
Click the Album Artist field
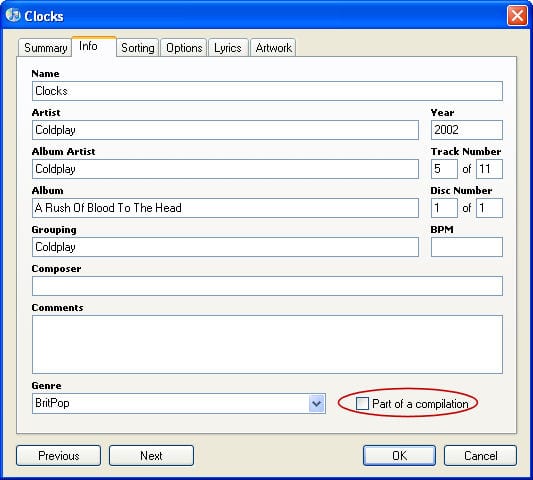pos(225,169)
